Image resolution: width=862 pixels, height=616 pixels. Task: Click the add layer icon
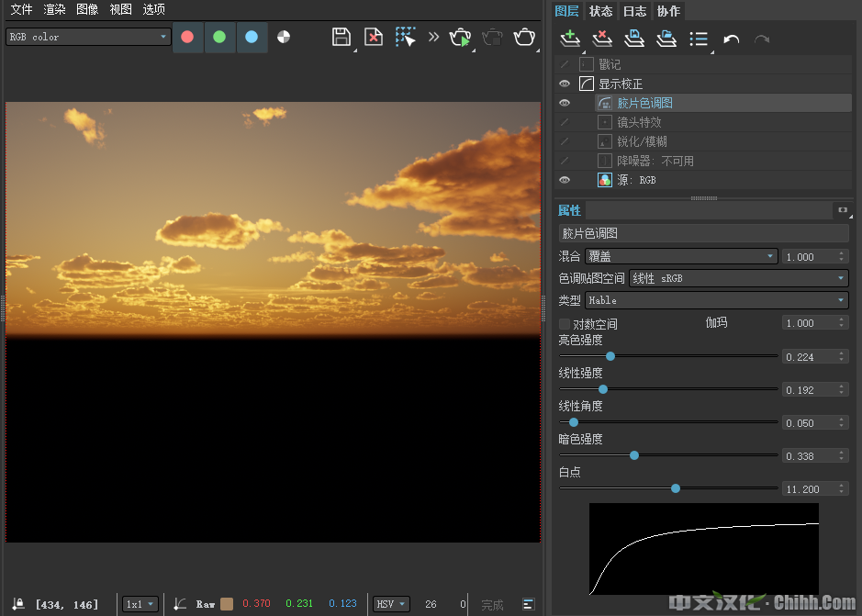click(x=570, y=39)
